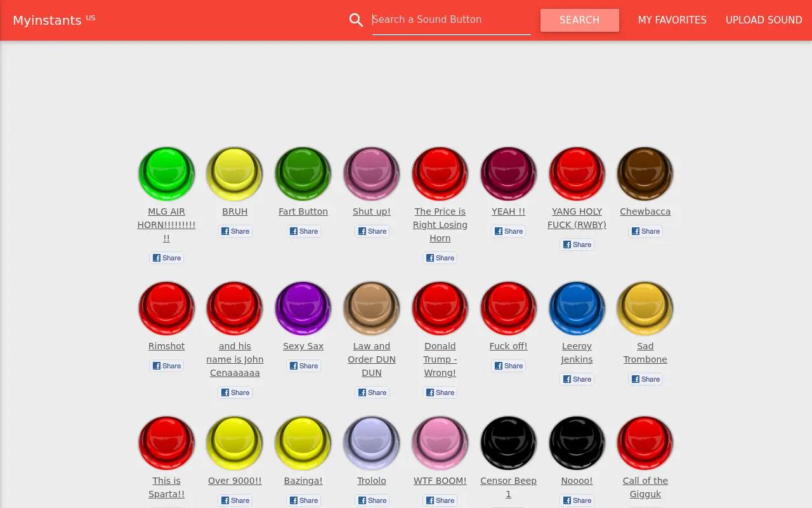Play the black Noooo! sound button

[577, 443]
